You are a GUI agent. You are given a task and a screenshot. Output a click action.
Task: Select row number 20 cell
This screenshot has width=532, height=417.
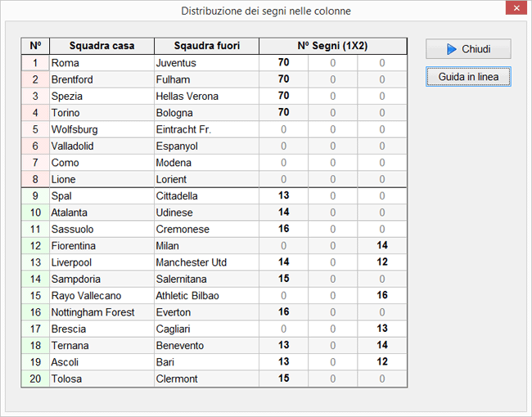click(x=35, y=379)
